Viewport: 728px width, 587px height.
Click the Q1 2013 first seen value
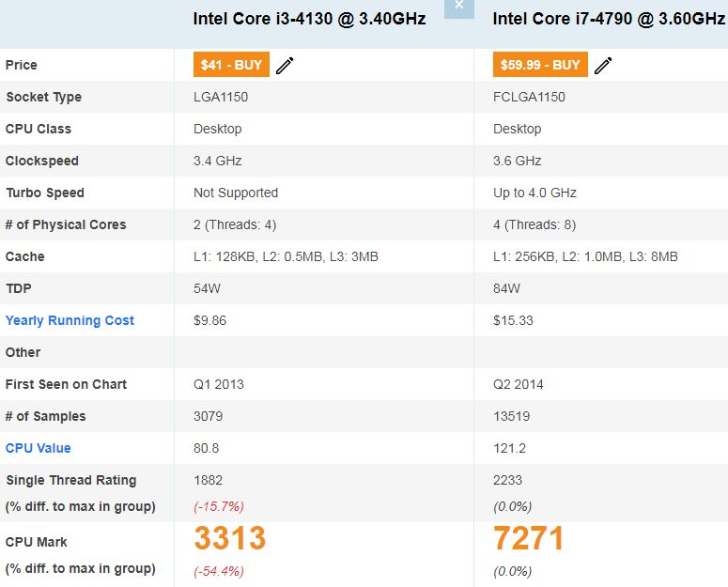(219, 385)
